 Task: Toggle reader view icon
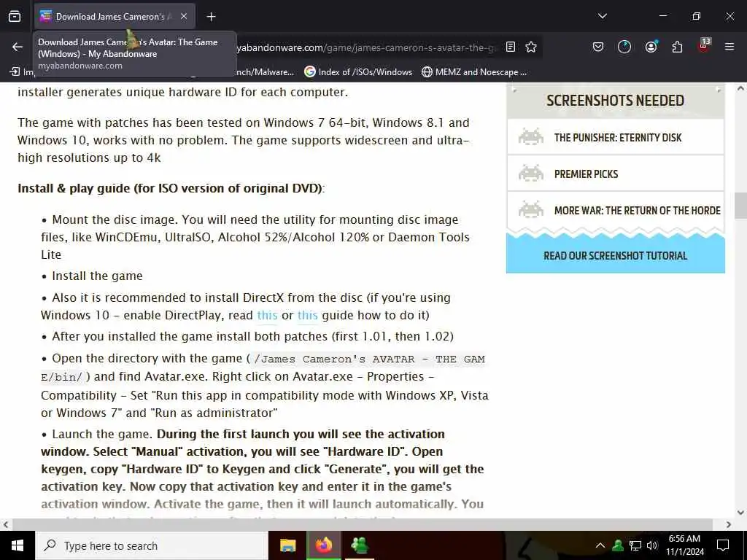coord(510,47)
